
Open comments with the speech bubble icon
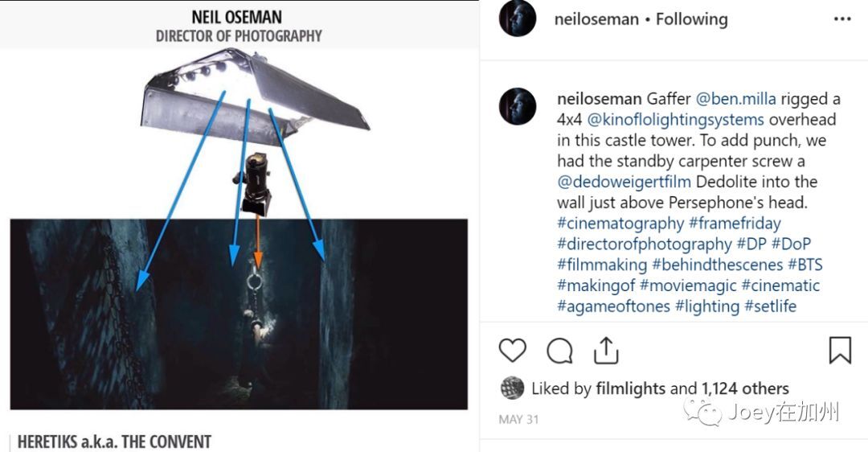tap(559, 351)
